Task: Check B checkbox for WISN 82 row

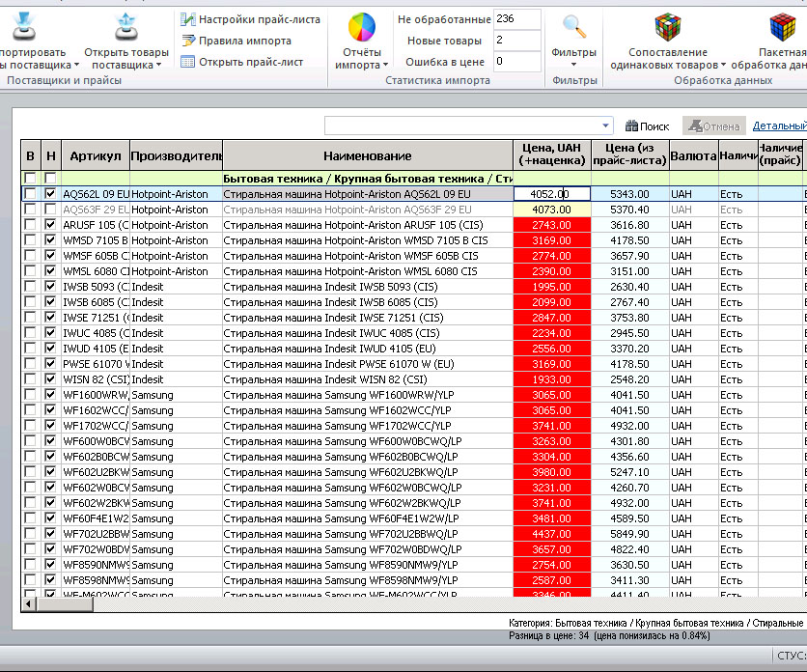Action: [x=30, y=379]
